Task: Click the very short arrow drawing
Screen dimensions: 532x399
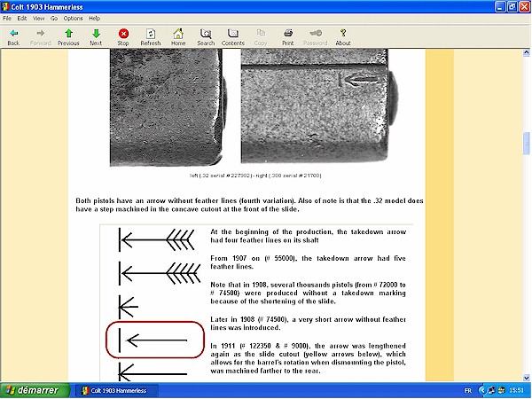Action: point(129,307)
